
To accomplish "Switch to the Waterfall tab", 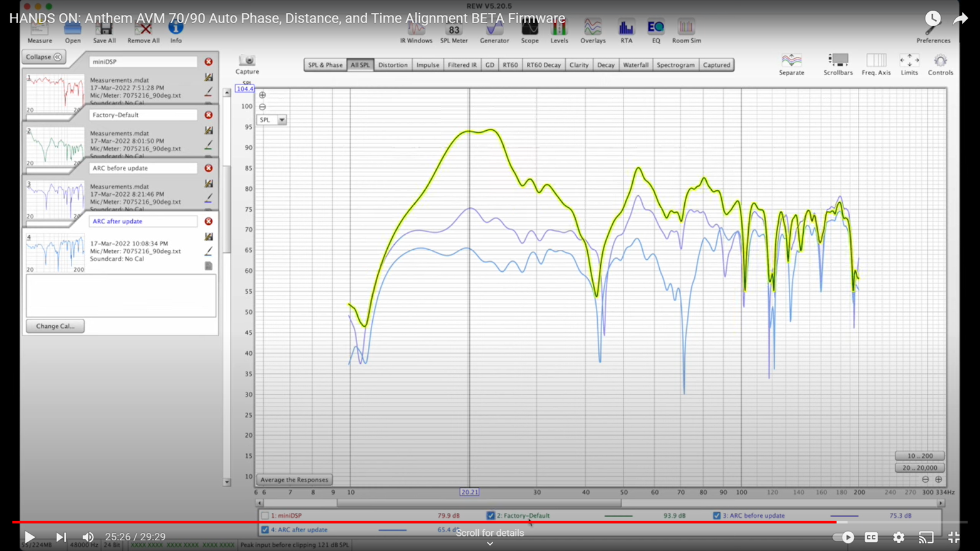I will point(635,65).
